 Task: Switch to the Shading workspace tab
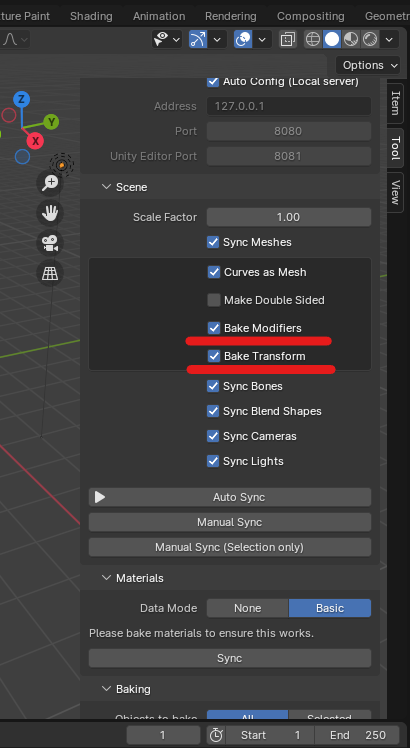pyautogui.click(x=91, y=16)
